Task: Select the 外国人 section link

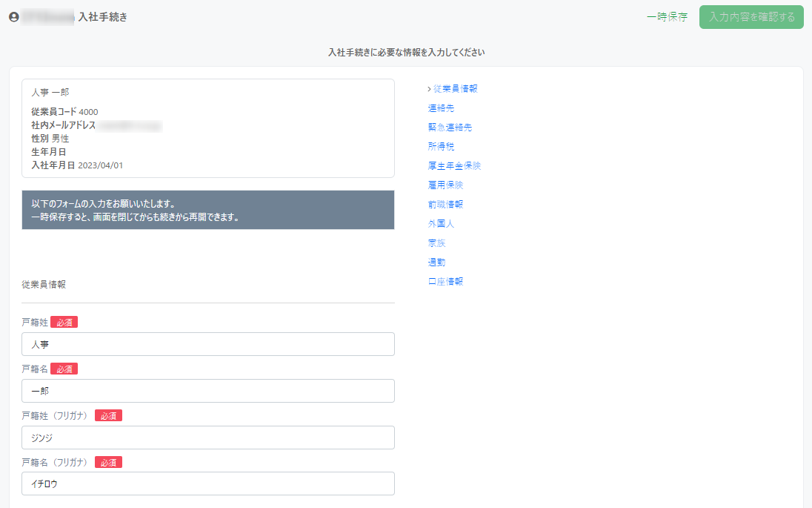Action: 442,223
